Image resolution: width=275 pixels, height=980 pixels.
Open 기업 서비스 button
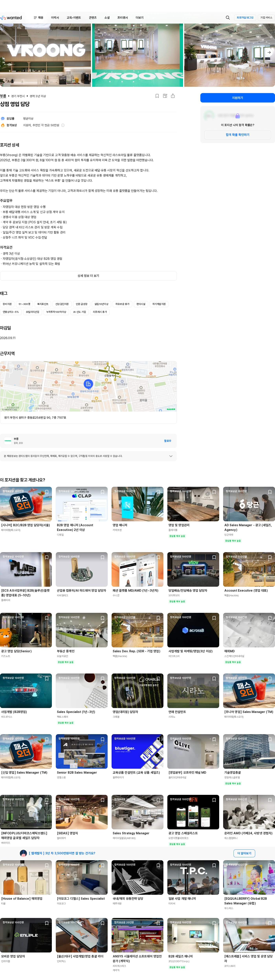[x=266, y=17]
